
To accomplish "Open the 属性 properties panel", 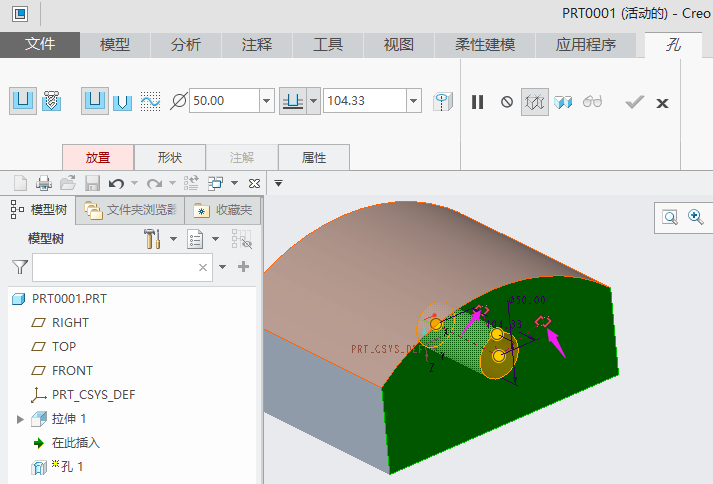I will [x=314, y=157].
